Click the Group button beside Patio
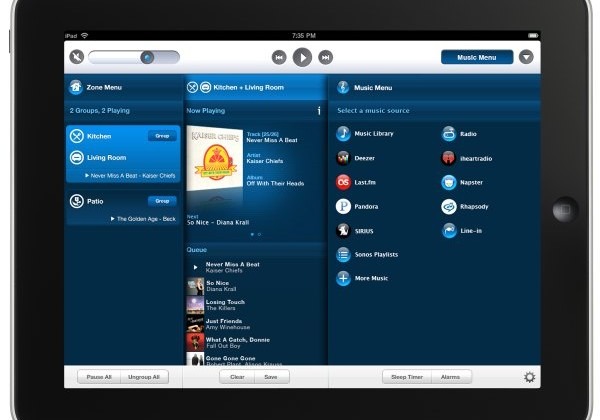600x420 pixels. pos(162,201)
